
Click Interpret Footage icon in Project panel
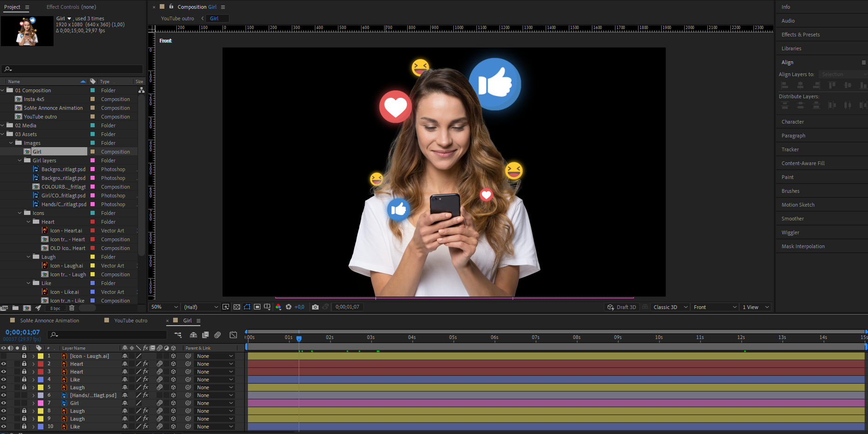(x=4, y=308)
